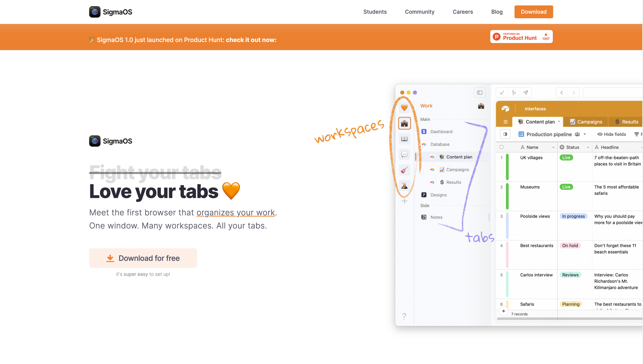Screen dimensions: 643x364
Task: Toggle the sidebar panel icon
Action: click(x=480, y=93)
